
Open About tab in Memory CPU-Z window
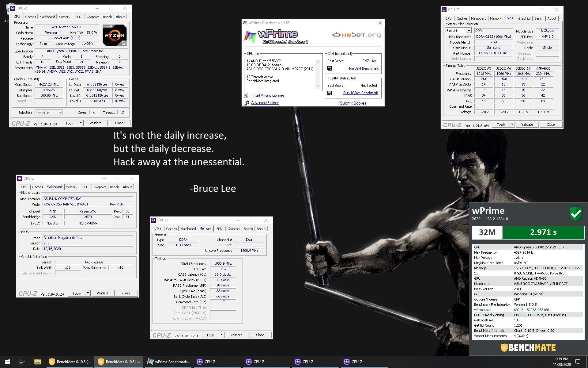261,229
